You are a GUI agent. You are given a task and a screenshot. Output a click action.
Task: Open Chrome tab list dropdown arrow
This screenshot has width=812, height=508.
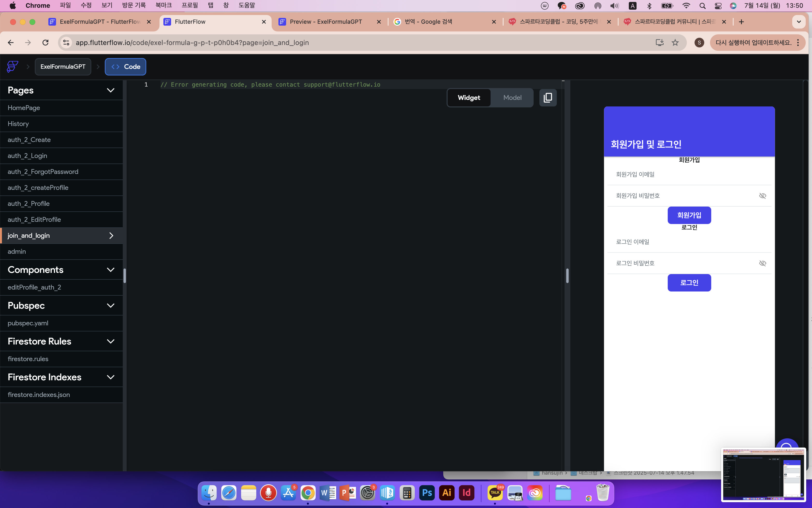(799, 22)
